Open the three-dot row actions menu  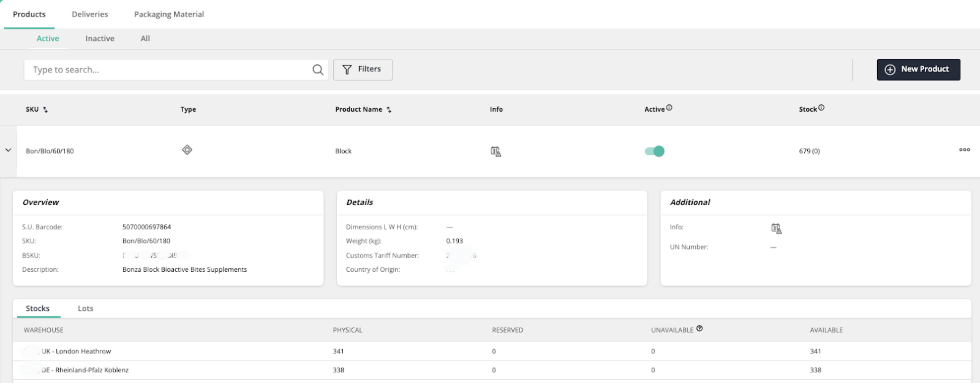(x=964, y=150)
